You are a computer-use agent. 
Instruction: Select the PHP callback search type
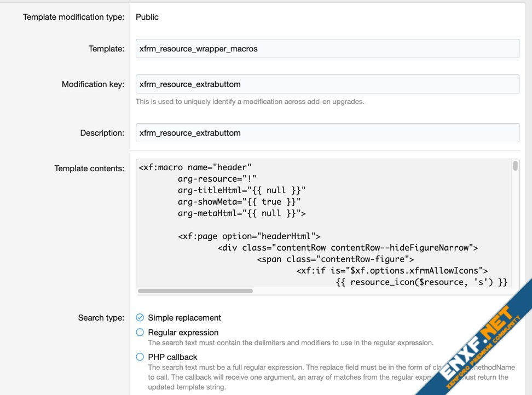(140, 357)
